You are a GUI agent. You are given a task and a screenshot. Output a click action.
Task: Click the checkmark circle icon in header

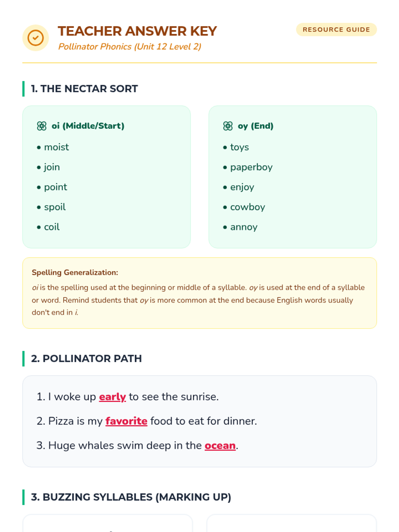(x=36, y=38)
